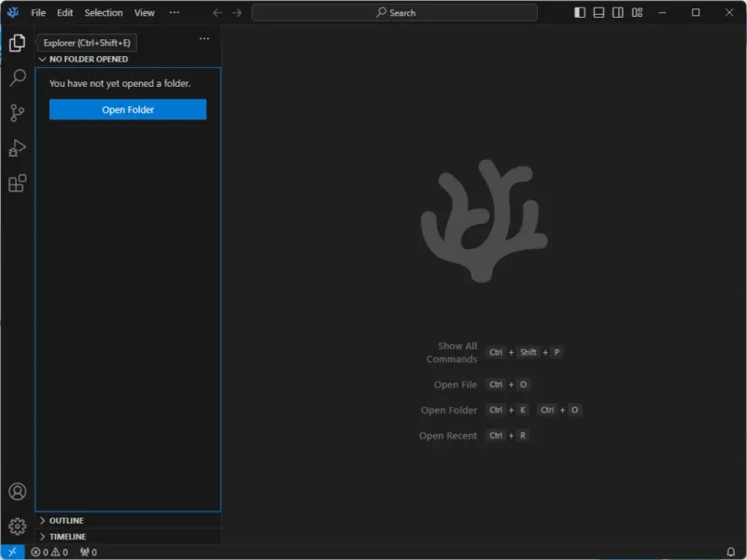Go back with the left arrow
This screenshot has width=747, height=560.
[x=218, y=13]
